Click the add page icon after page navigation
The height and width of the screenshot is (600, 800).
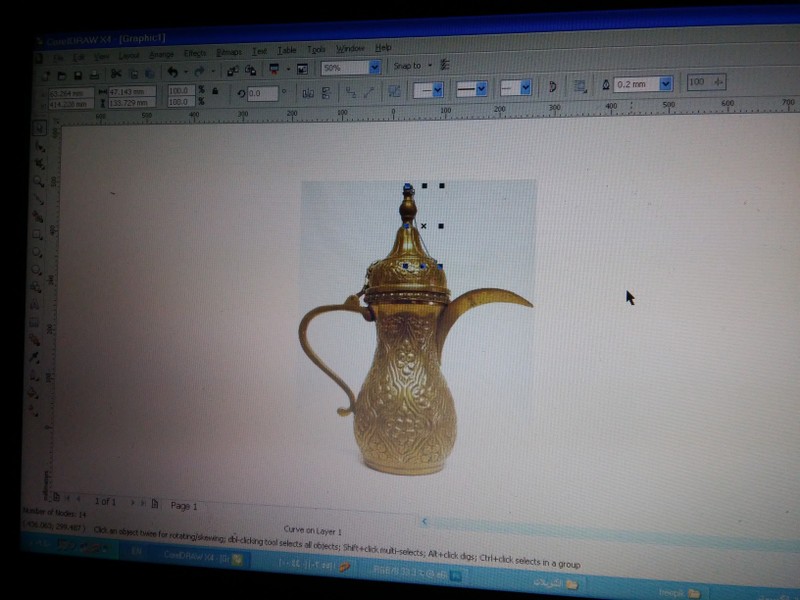tap(155, 504)
